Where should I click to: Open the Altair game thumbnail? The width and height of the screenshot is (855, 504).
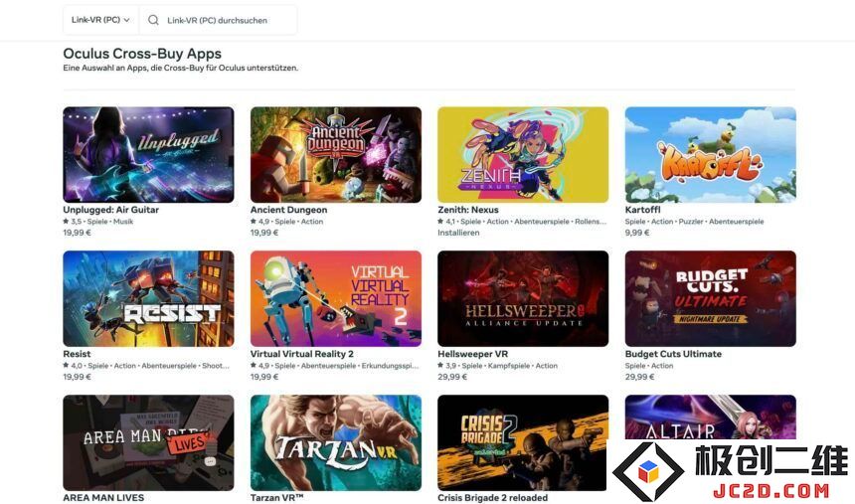pos(711,418)
